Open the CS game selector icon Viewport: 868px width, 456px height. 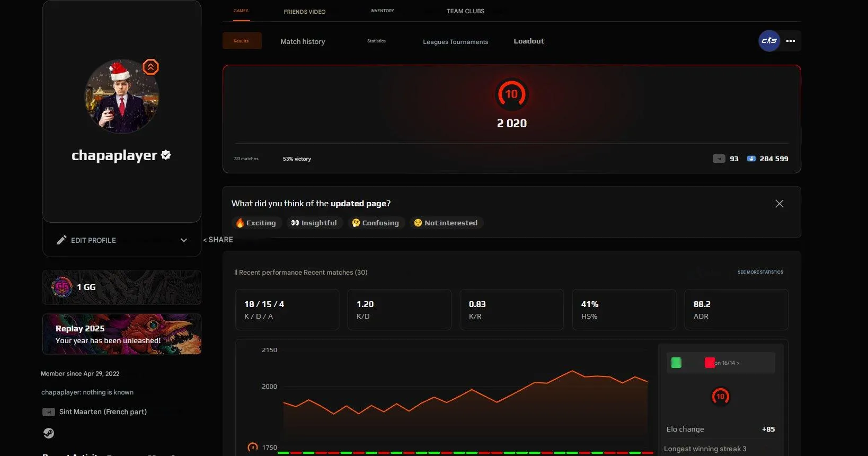(769, 41)
